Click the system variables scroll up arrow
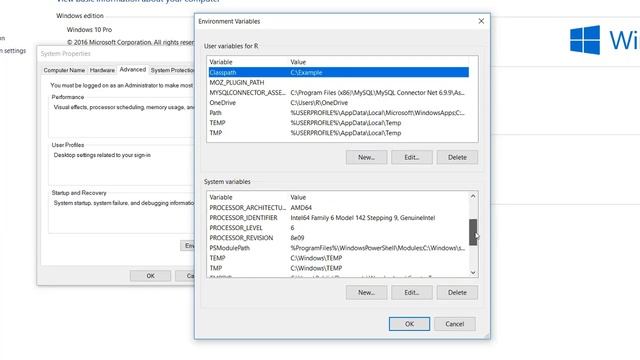640x360 pixels. pos(473,196)
